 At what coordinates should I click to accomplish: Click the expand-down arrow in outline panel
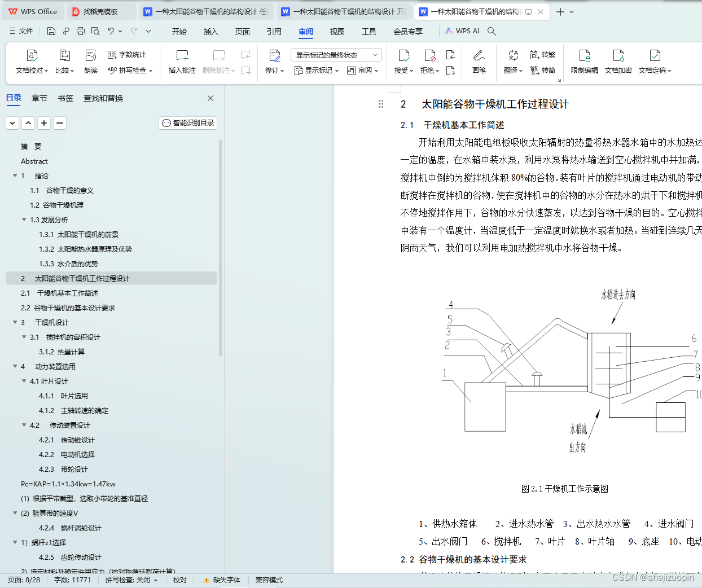(x=12, y=122)
